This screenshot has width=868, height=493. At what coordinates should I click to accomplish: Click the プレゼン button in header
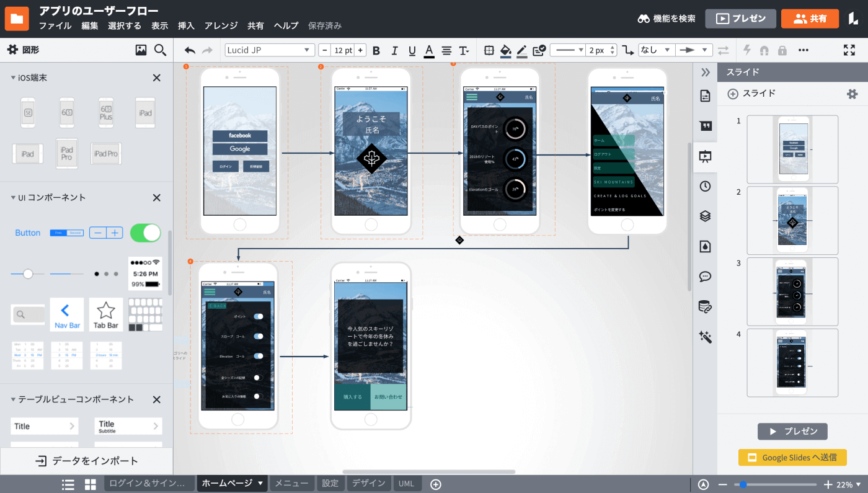click(x=741, y=19)
